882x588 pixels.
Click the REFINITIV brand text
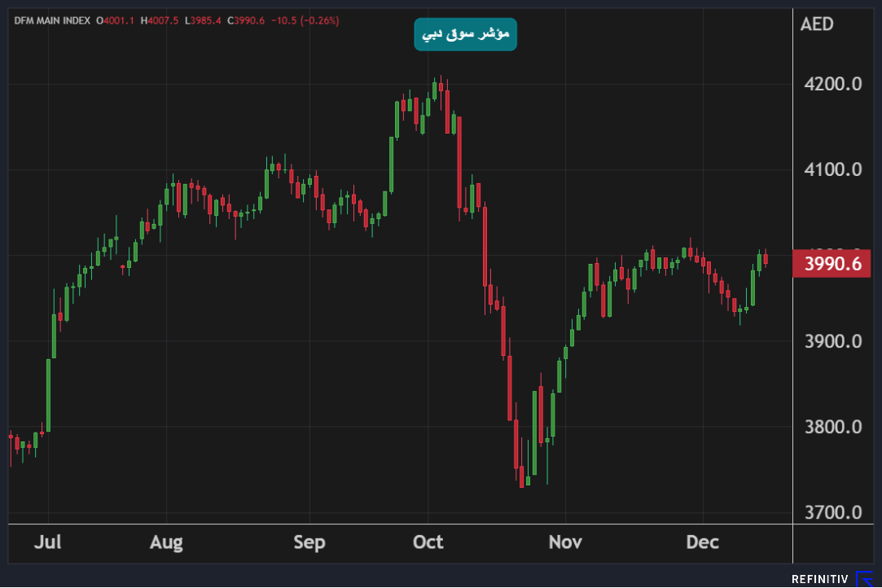click(x=820, y=579)
